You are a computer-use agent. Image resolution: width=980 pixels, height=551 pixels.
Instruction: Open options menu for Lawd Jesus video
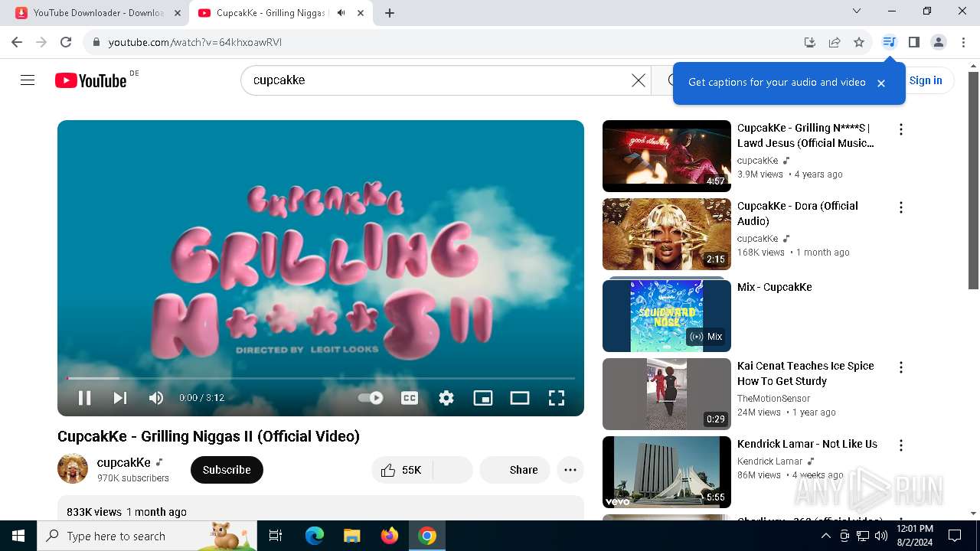click(901, 129)
